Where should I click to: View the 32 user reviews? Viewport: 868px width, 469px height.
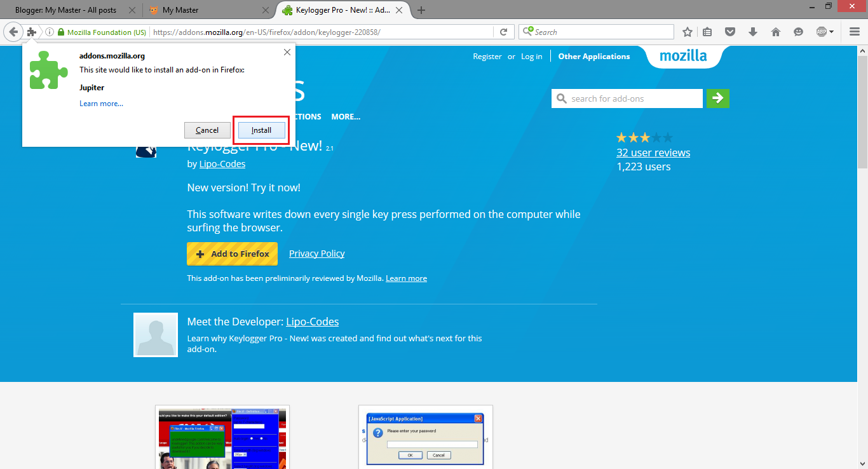[x=653, y=153]
